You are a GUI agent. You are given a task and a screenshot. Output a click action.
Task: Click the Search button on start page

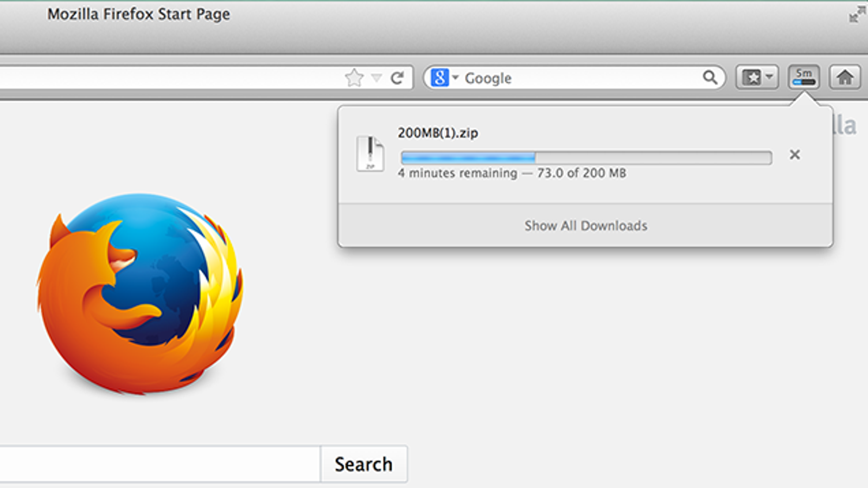pyautogui.click(x=364, y=464)
